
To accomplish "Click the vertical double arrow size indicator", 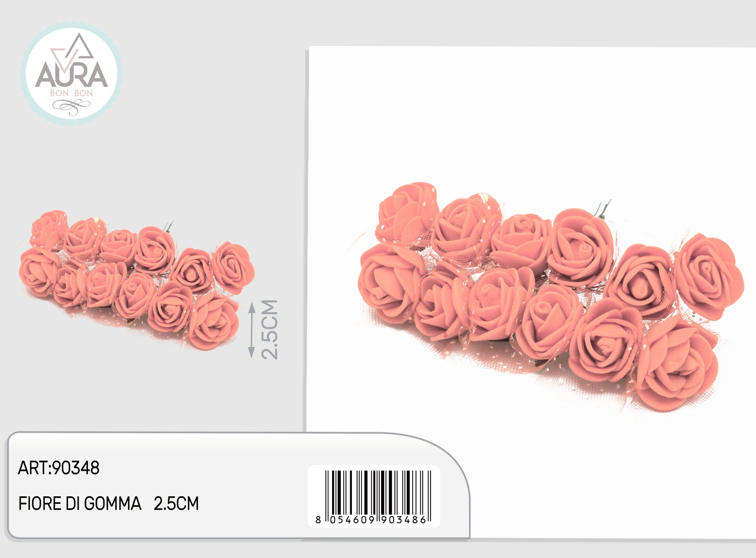I will [252, 330].
